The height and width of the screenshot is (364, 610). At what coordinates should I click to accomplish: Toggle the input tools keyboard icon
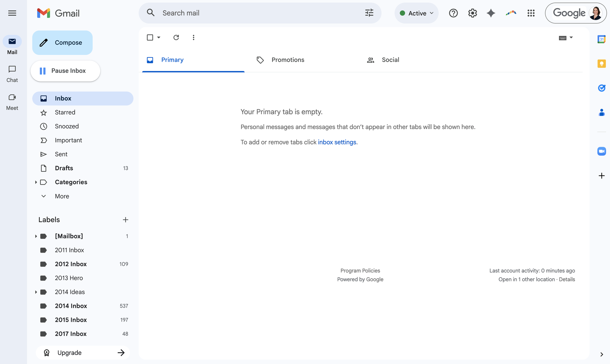coord(563,37)
